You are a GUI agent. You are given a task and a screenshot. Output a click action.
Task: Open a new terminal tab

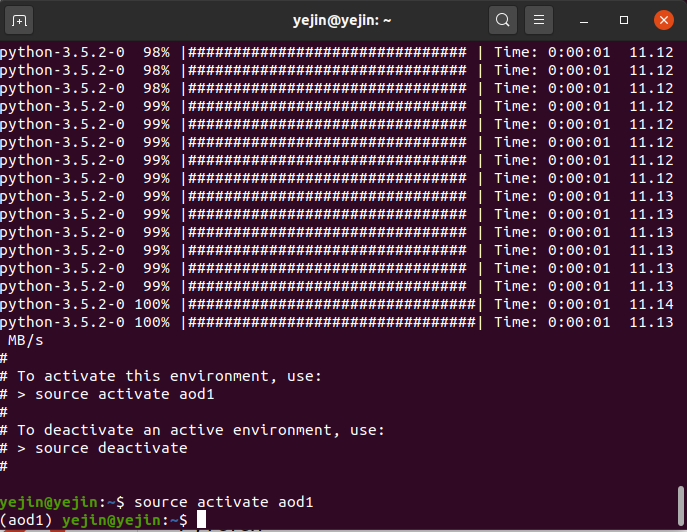19,20
